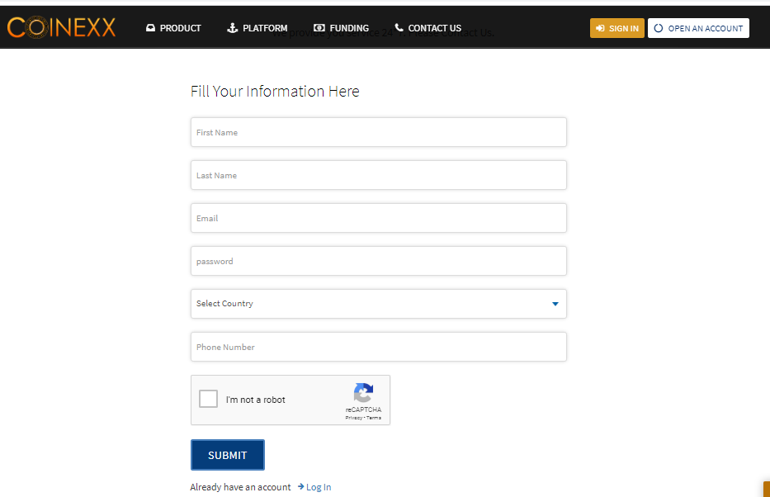Submit the registration form
This screenshot has height=497, width=770.
(228, 455)
